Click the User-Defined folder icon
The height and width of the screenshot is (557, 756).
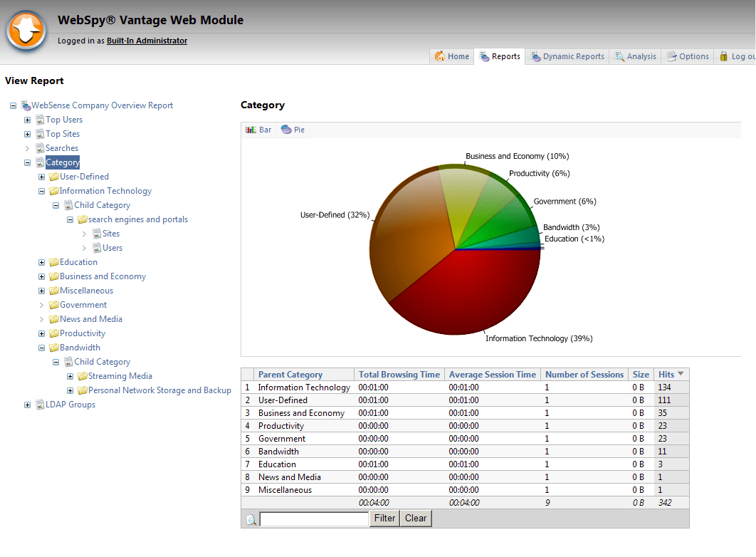pos(54,177)
